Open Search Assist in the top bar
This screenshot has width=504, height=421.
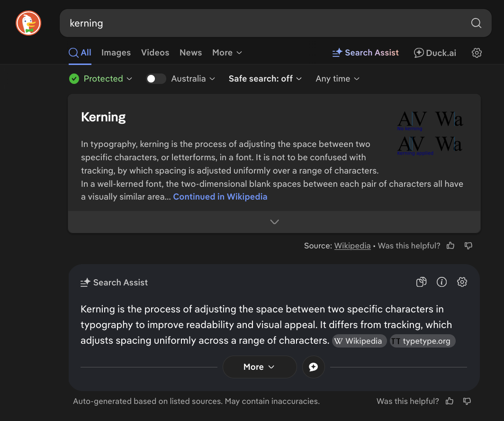(x=366, y=53)
